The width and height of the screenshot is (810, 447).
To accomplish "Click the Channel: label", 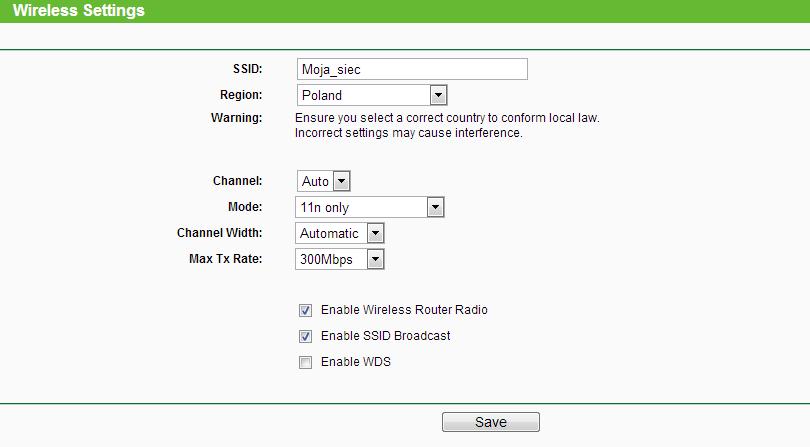I will 237,181.
